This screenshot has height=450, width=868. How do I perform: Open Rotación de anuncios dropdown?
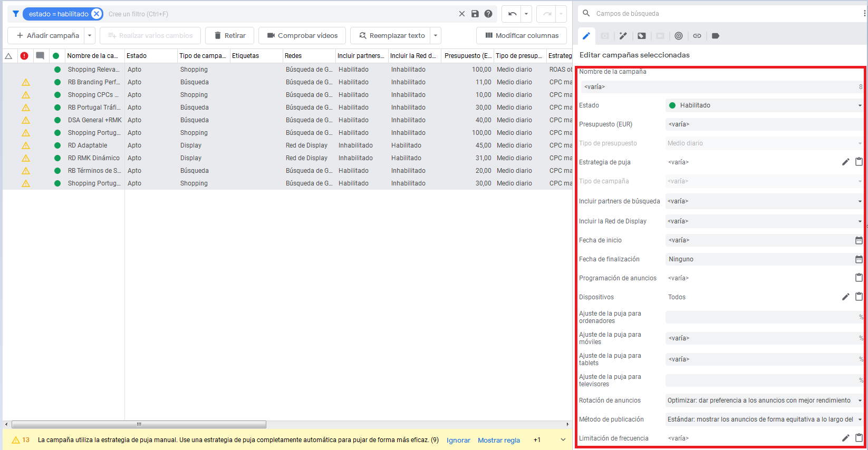(x=764, y=400)
